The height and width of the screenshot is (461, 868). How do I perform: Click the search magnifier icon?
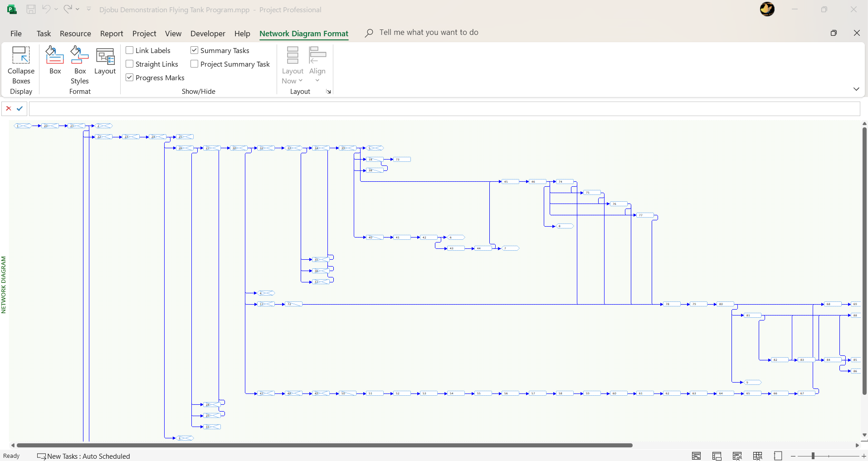coord(369,33)
